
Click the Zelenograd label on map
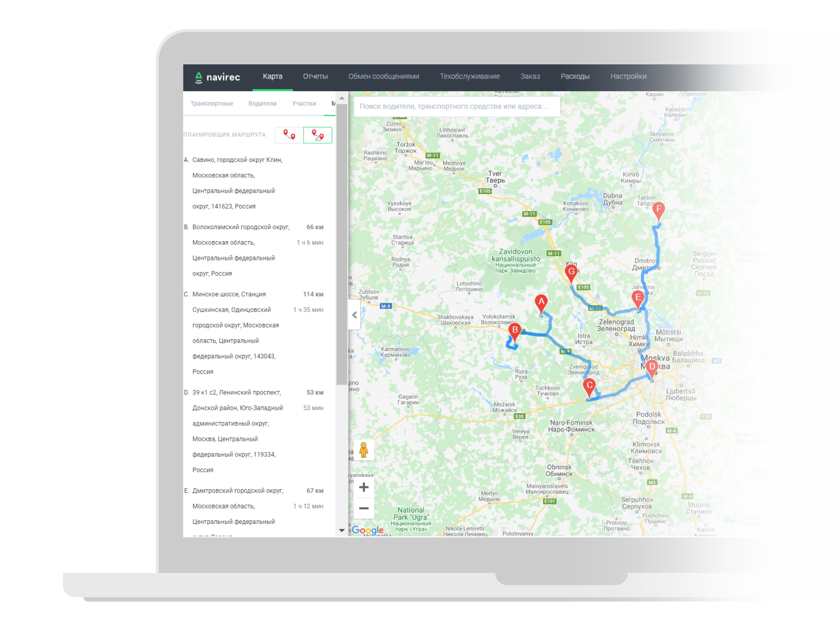616,325
